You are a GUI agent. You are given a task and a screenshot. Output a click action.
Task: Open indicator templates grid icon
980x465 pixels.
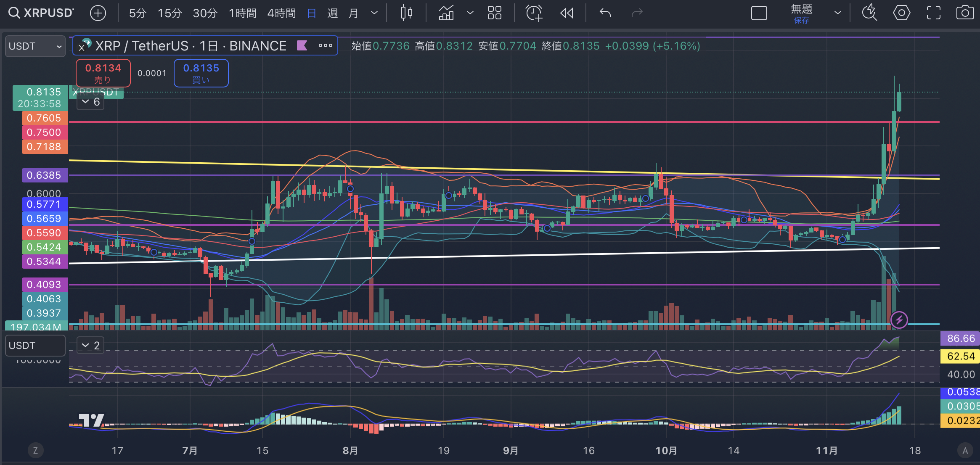pos(495,13)
